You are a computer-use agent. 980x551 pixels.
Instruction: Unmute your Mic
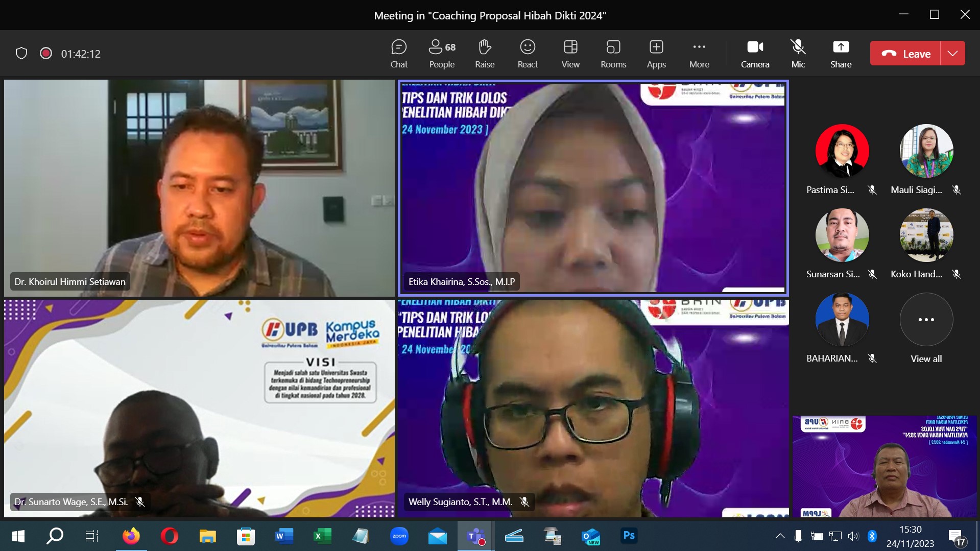(797, 53)
